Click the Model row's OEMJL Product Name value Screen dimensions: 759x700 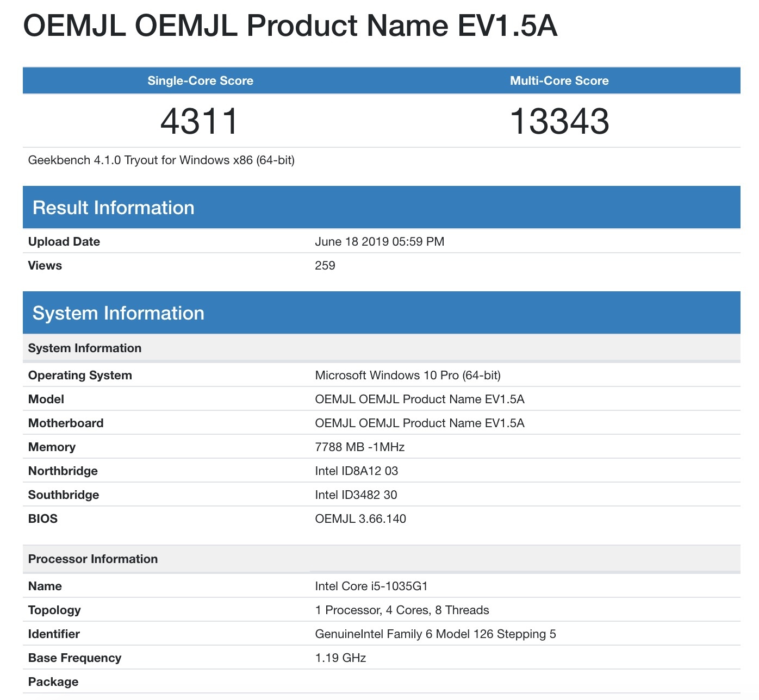point(419,399)
